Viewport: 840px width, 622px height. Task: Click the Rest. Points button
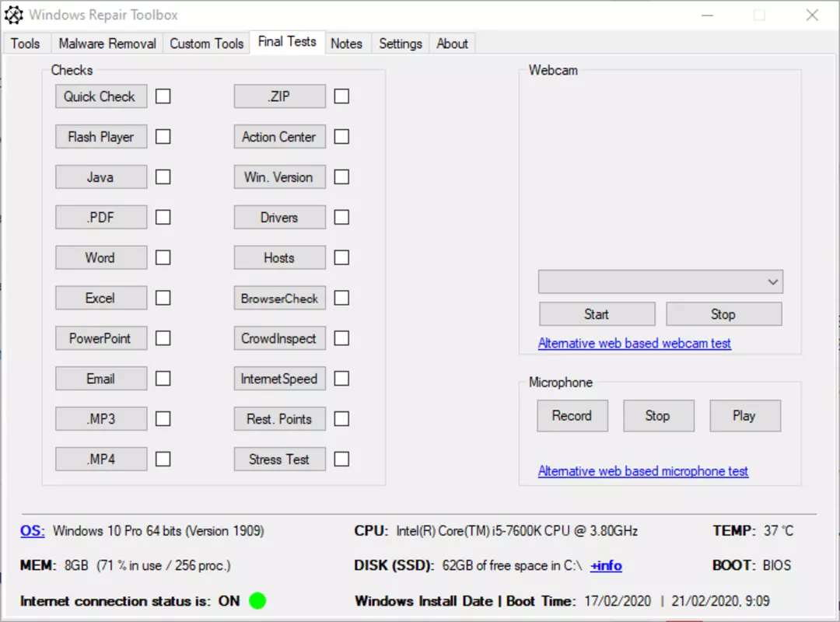(x=280, y=418)
